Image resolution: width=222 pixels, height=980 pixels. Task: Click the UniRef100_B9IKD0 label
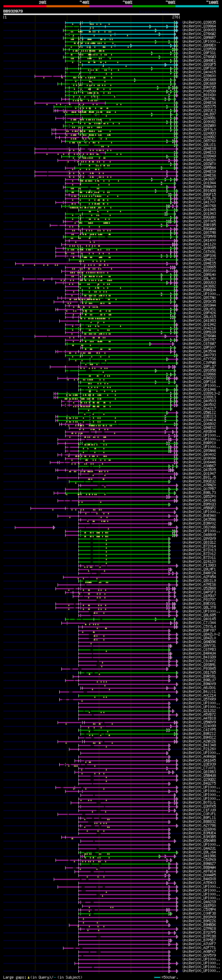point(199,95)
